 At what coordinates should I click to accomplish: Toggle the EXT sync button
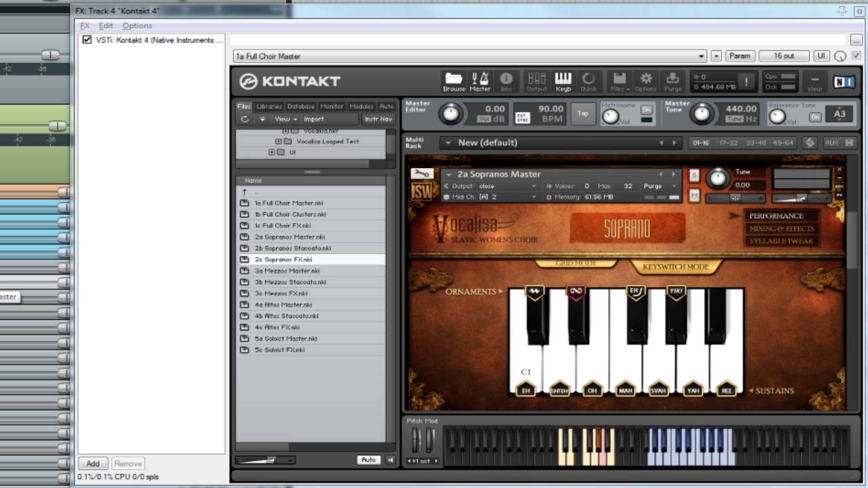[522, 117]
